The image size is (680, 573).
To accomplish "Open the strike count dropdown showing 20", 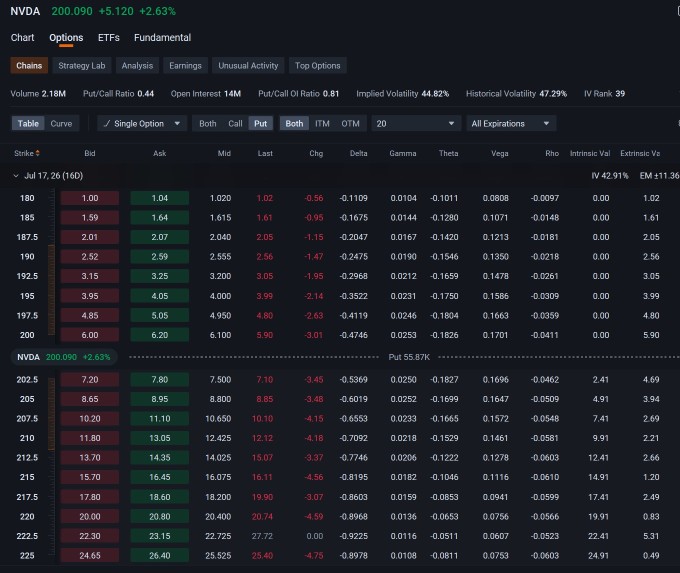I will click(x=415, y=124).
